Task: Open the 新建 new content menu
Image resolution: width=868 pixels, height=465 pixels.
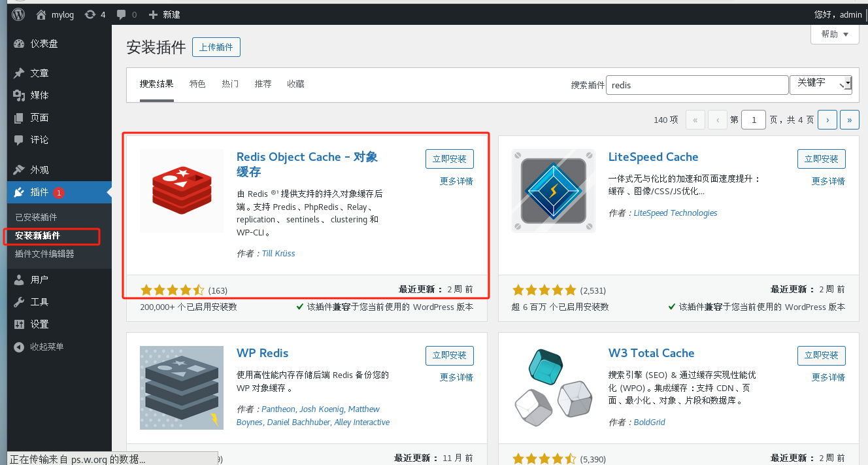Action: (x=164, y=14)
